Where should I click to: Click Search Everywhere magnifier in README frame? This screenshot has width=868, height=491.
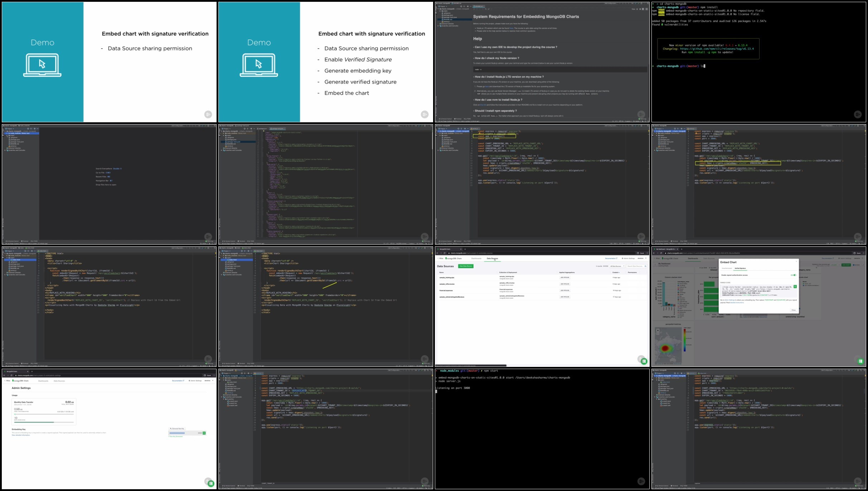point(648,3)
